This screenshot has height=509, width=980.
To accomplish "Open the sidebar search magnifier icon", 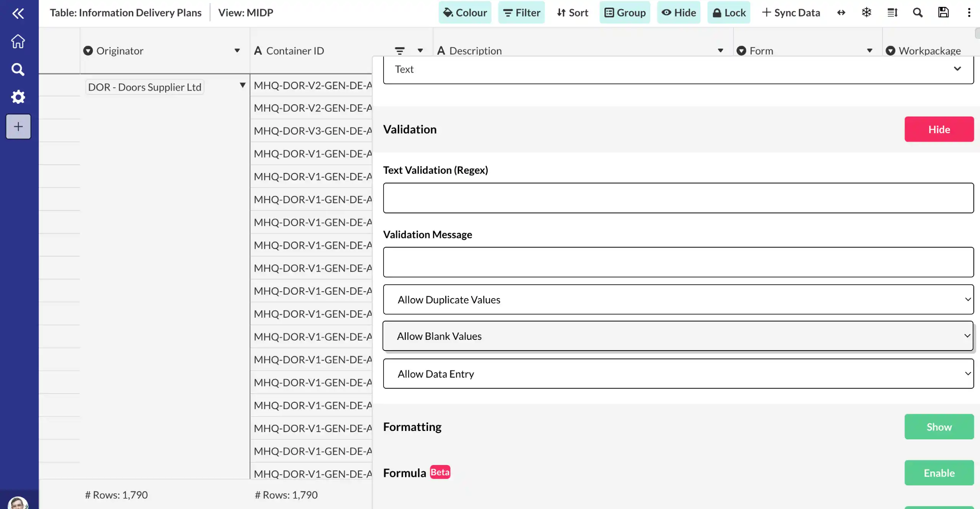I will pos(18,69).
